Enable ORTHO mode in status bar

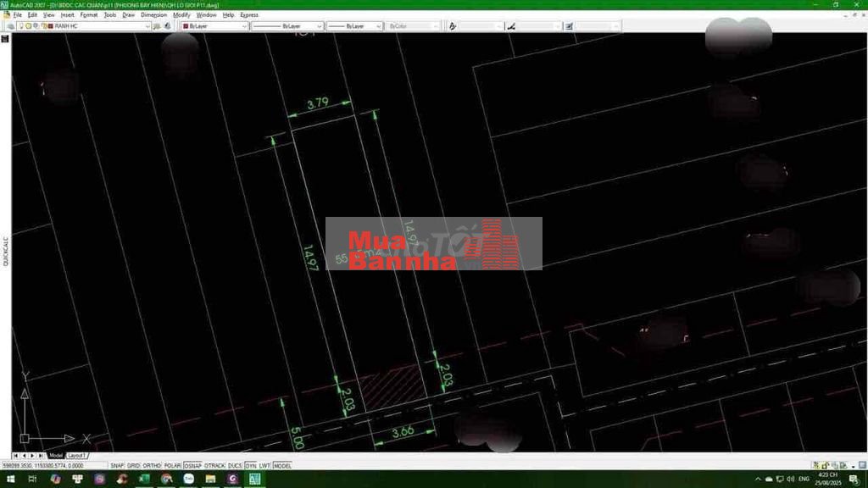(x=152, y=466)
